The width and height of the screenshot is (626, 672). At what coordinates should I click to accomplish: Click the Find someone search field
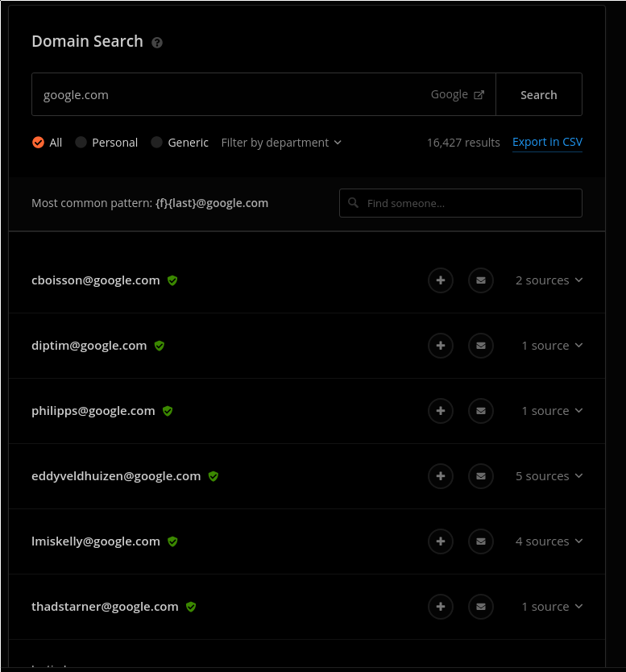[x=461, y=203]
